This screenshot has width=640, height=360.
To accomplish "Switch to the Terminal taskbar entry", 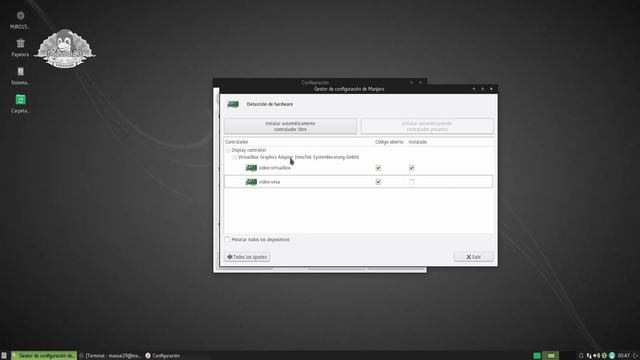I will click(110, 356).
